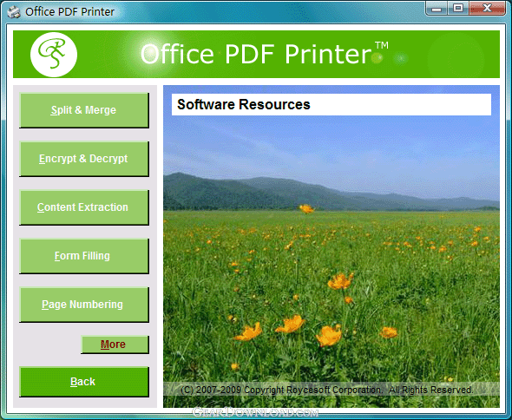Click the Office PDF Printer banner title
The height and width of the screenshot is (420, 512).
click(256, 54)
